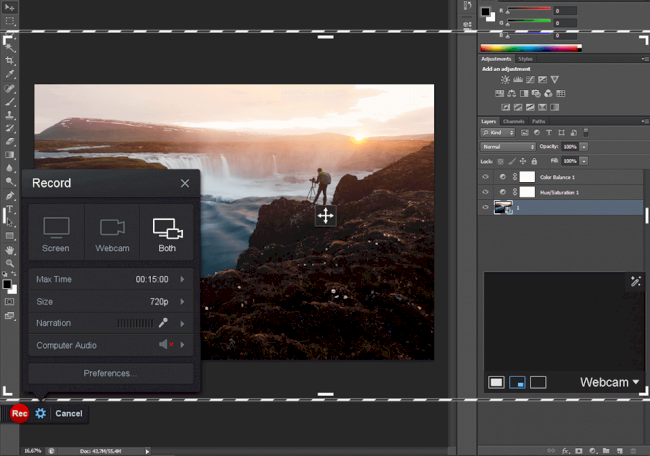Viewport: 650px width, 456px height.
Task: Open the Styles tab
Action: tap(526, 59)
